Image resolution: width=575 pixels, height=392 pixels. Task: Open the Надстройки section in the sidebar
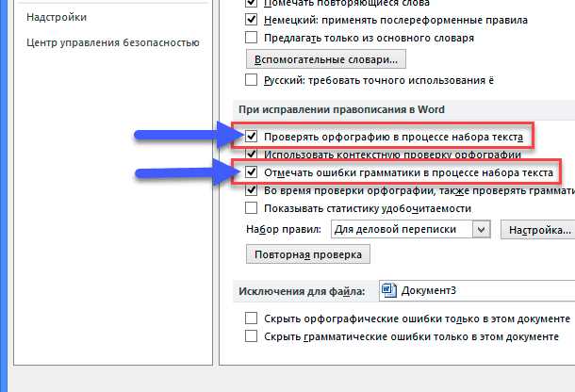pyautogui.click(x=57, y=17)
